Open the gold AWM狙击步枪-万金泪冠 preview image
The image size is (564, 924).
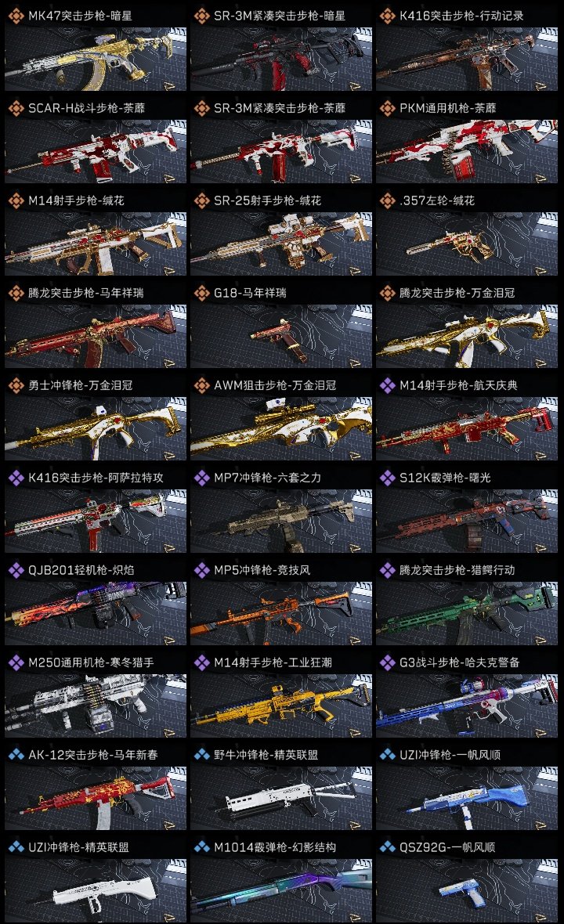281,428
